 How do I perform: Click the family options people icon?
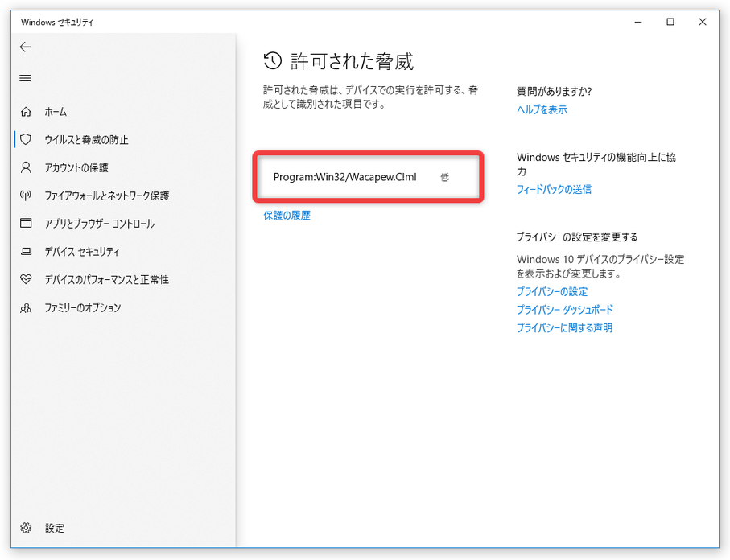point(26,307)
